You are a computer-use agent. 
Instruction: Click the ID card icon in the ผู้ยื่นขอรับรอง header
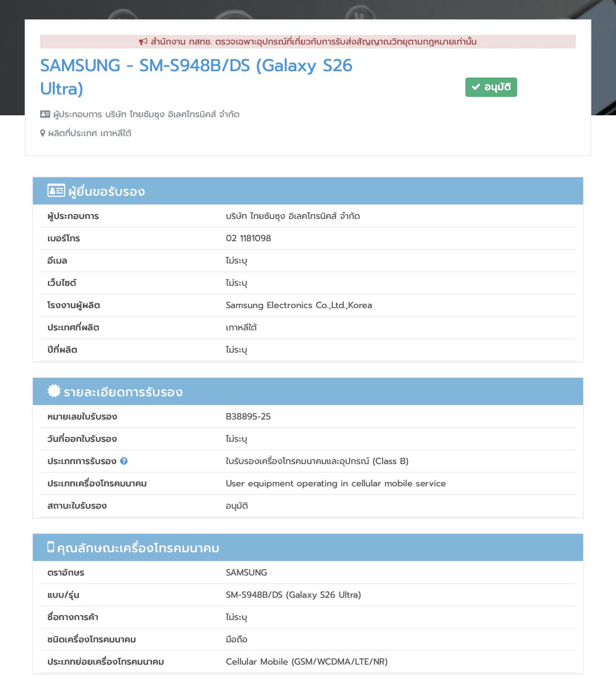56,191
